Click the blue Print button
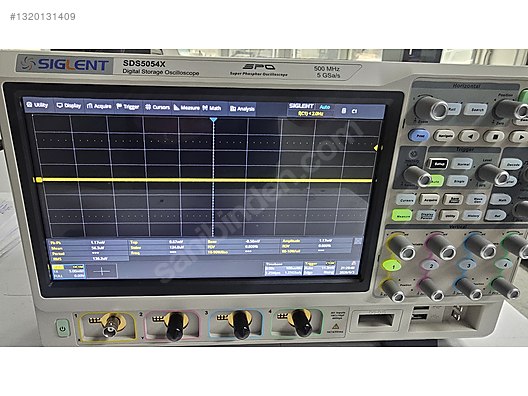528x396 pixels. pos(419,136)
